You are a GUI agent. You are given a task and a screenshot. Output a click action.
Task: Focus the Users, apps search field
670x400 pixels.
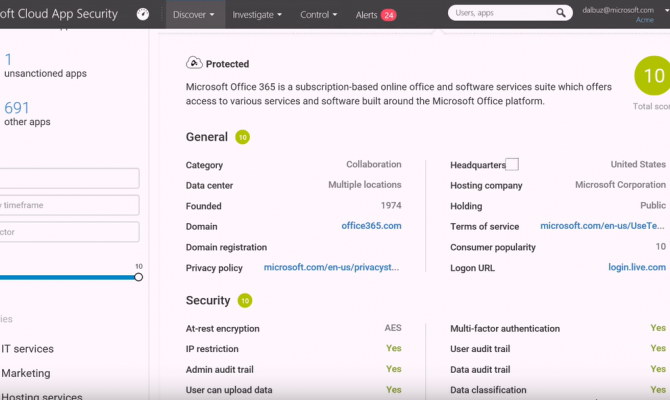(503, 13)
